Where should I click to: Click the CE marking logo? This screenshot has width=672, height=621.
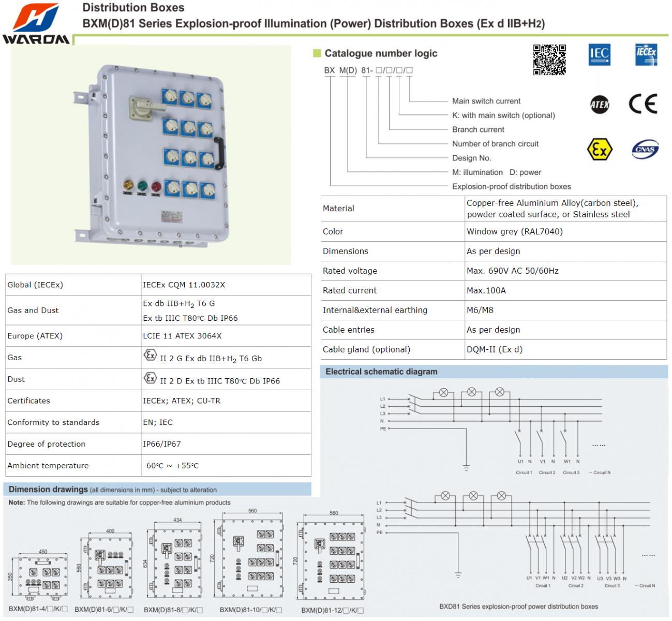(643, 103)
